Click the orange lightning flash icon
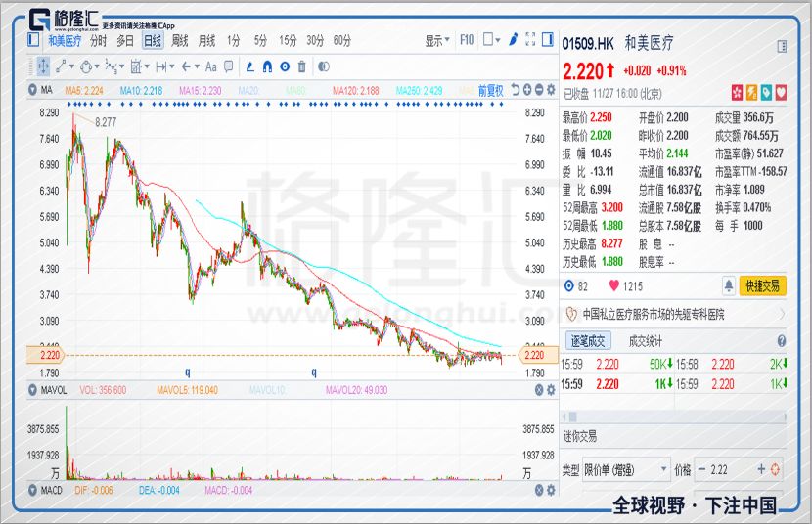This screenshot has height=524, width=812. (x=751, y=93)
